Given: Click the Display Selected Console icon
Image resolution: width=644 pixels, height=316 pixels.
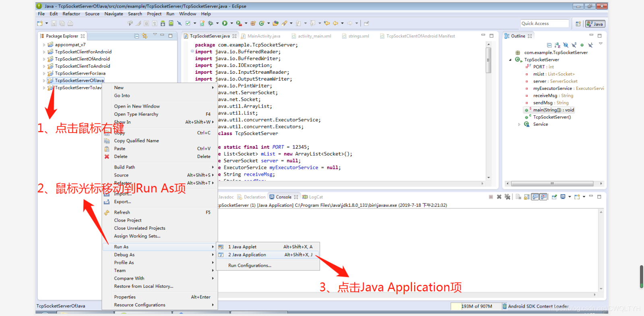Looking at the screenshot, I should pos(563,197).
